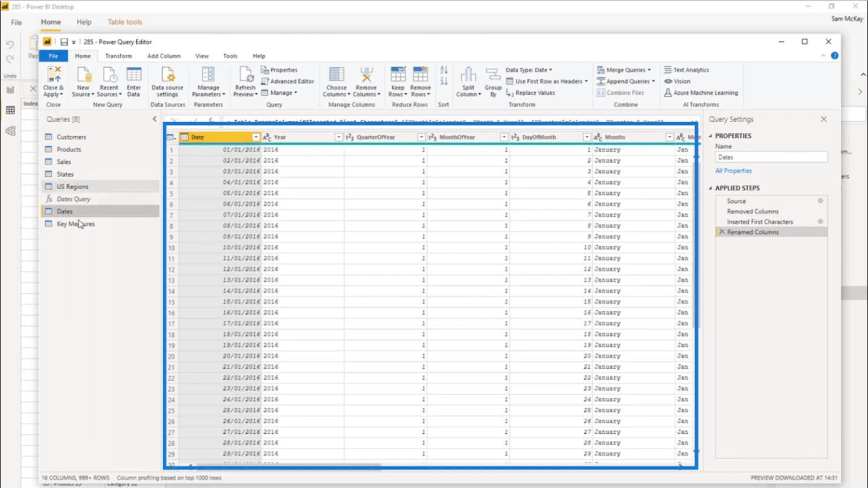Switch to the Transform ribbon tab

[x=118, y=56]
